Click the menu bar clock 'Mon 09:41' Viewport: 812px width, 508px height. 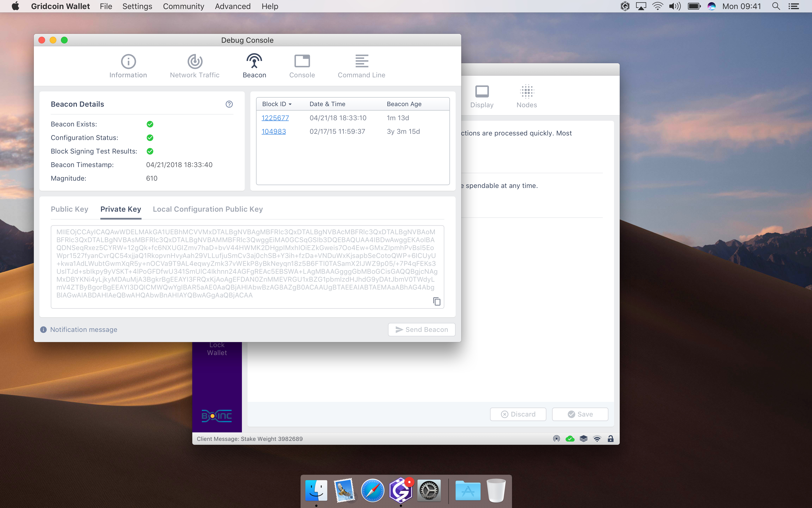742,6
